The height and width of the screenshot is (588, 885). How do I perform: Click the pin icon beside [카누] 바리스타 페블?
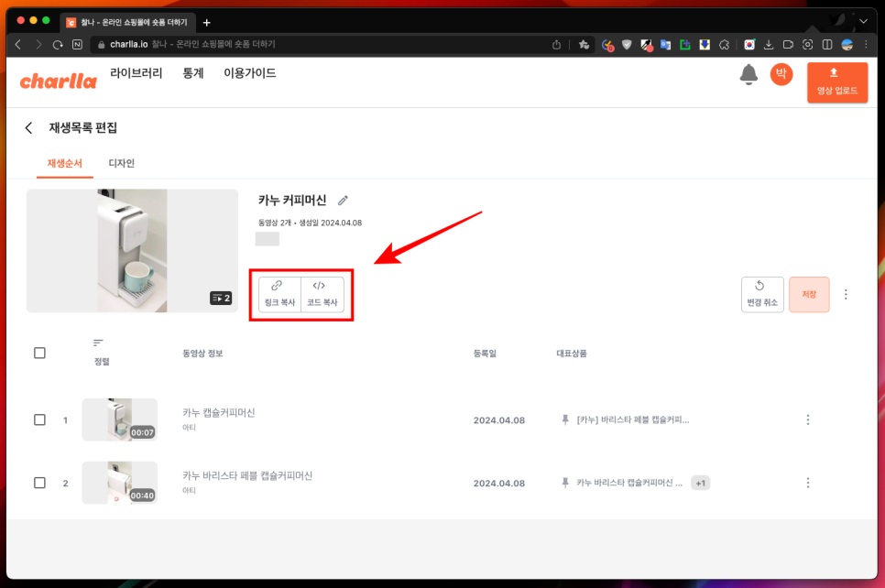(565, 419)
